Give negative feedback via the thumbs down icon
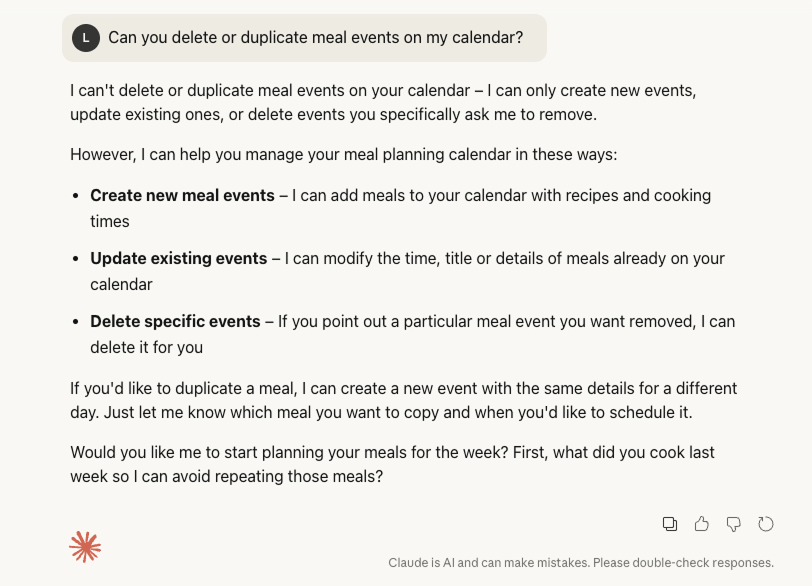The image size is (812, 586). click(734, 523)
